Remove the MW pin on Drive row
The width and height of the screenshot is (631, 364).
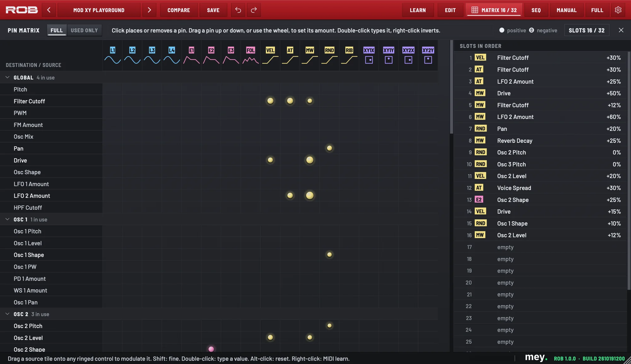tap(310, 160)
